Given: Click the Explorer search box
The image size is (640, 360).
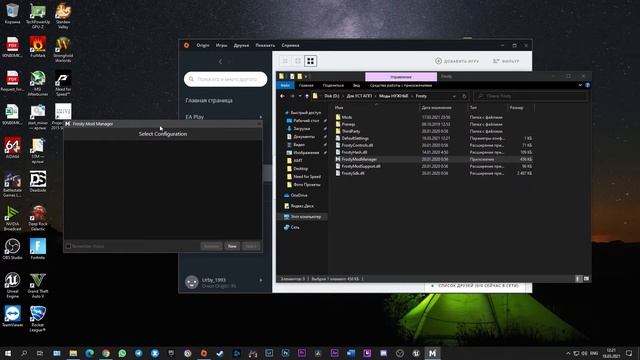Looking at the screenshot, I should 530,96.
